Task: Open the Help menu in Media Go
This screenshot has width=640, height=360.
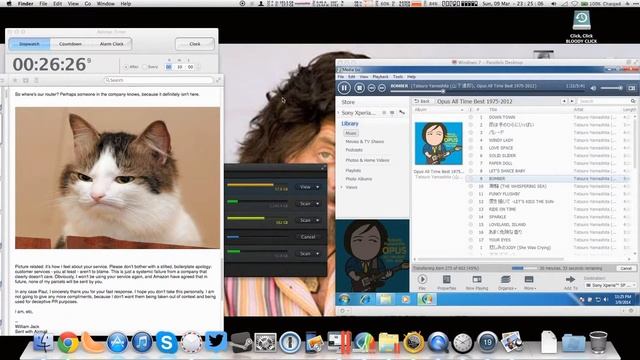Action: pyautogui.click(x=411, y=77)
